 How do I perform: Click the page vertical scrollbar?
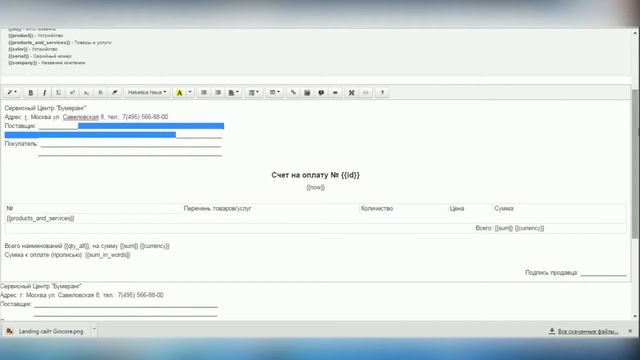[635, 163]
